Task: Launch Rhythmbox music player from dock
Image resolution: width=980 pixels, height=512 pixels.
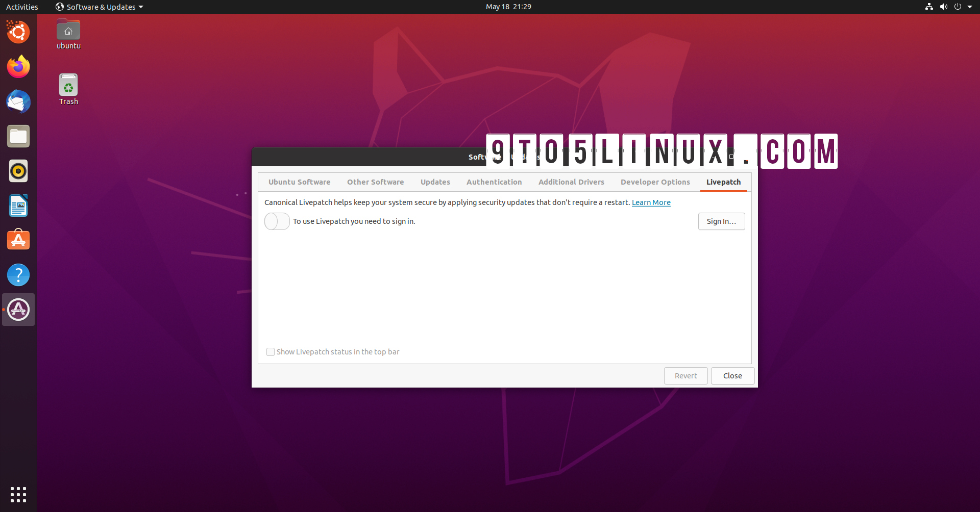Action: coord(18,171)
